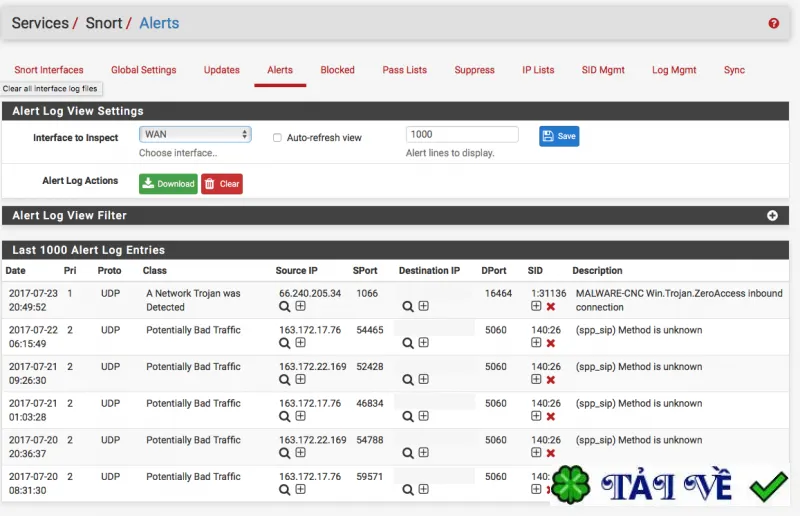The height and width of the screenshot is (516, 800).
Task: Open the IP Lists tab
Action: click(538, 70)
